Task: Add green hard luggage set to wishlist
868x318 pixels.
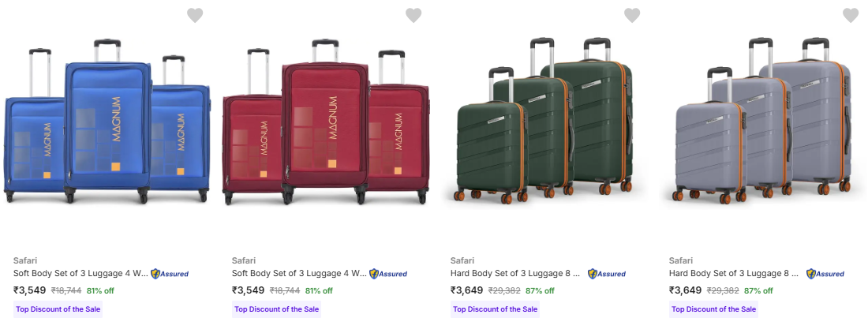Action: tap(632, 15)
